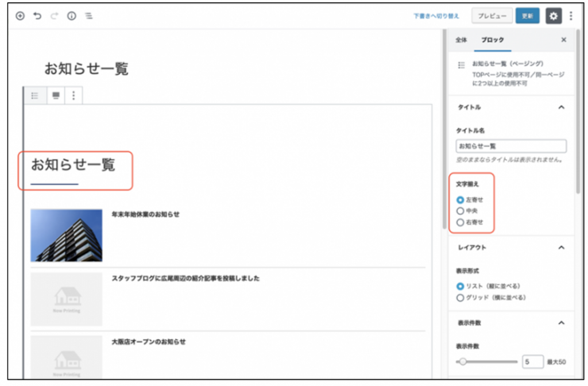588x386 pixels.
Task: Select 右寄せ text alignment option
Action: pyautogui.click(x=460, y=222)
